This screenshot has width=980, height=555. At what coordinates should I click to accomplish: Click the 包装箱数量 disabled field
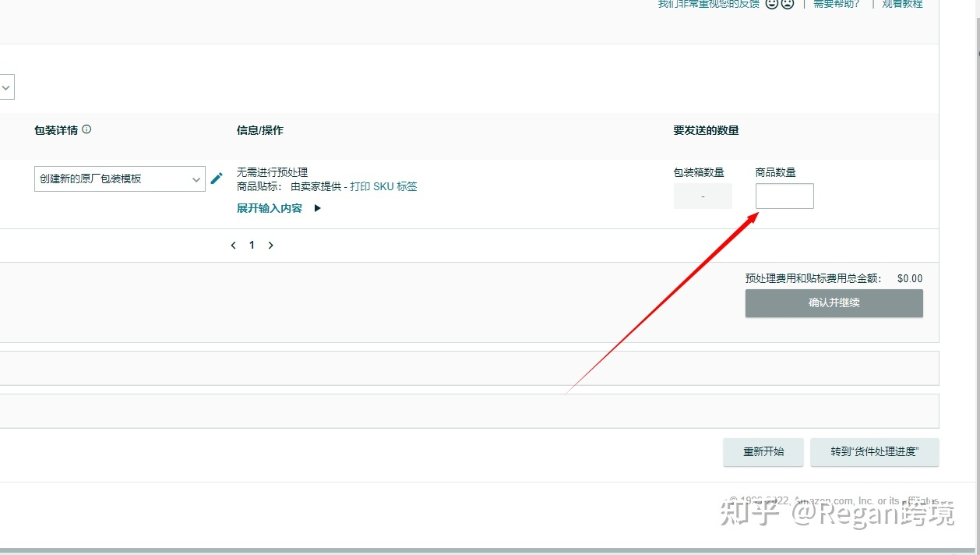[x=703, y=196]
